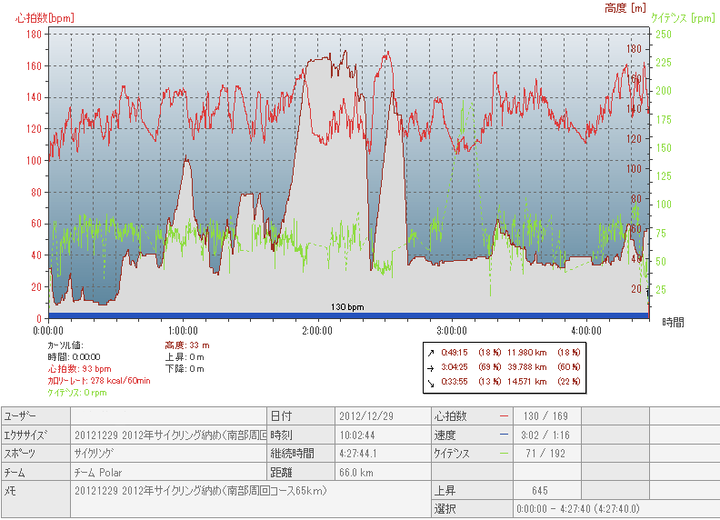Click the 選択 label cell
720x520 pixels.
coord(472,509)
